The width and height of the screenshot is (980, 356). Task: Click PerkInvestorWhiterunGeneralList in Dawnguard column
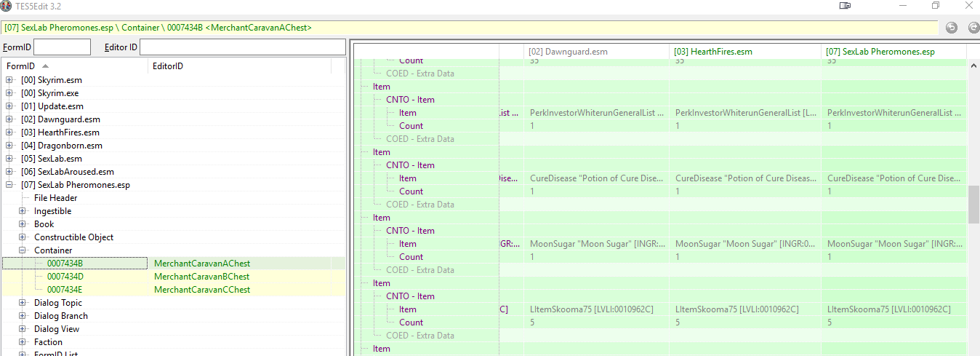pos(596,113)
